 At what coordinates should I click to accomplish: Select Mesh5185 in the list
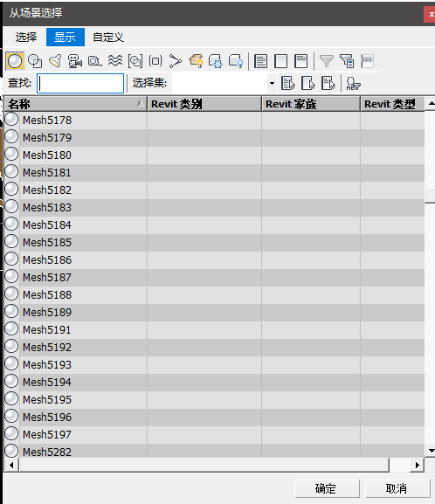[47, 242]
